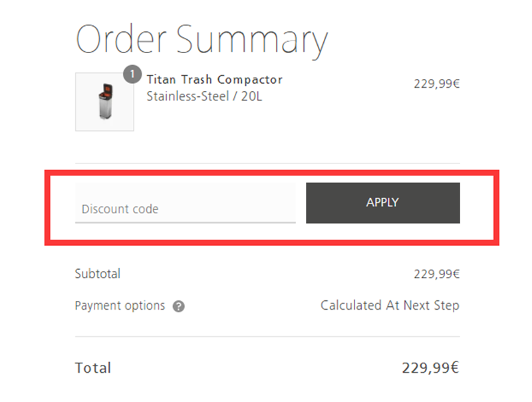
Task: Click the Subtotal label
Action: (x=98, y=274)
